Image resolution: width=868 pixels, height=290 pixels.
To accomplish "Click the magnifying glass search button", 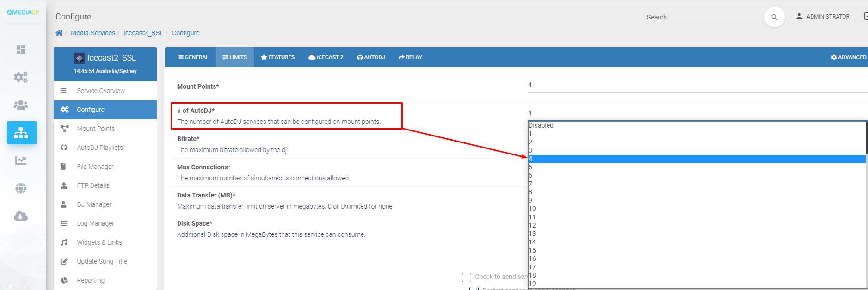I will [775, 17].
